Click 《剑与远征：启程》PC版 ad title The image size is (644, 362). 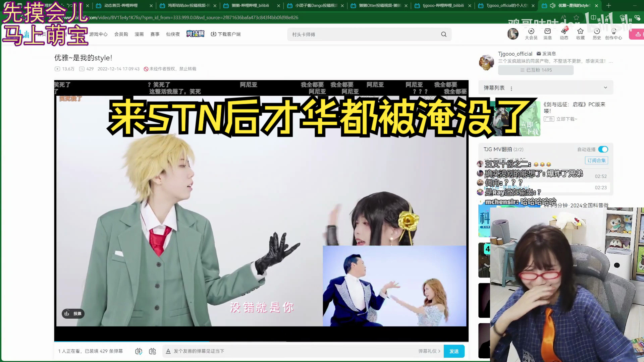click(574, 107)
